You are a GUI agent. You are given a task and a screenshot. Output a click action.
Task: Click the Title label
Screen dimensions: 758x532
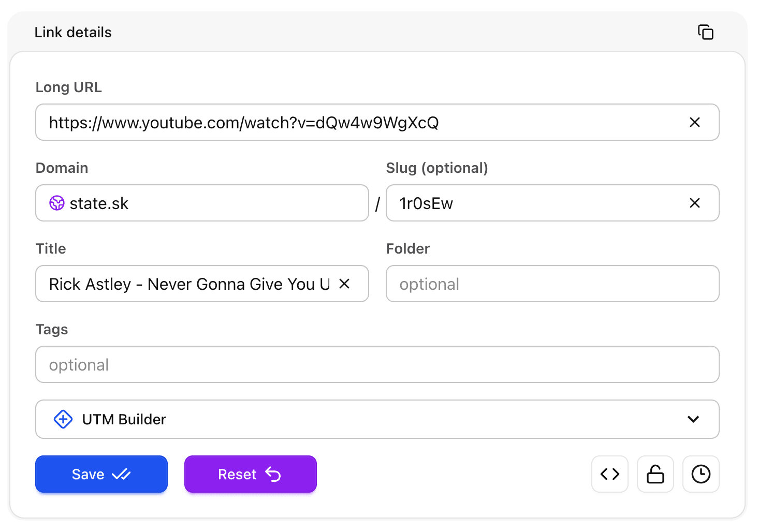click(x=51, y=248)
